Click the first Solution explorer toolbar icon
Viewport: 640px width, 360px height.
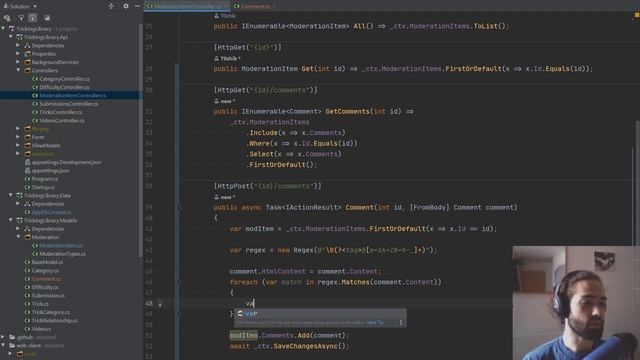[7, 18]
